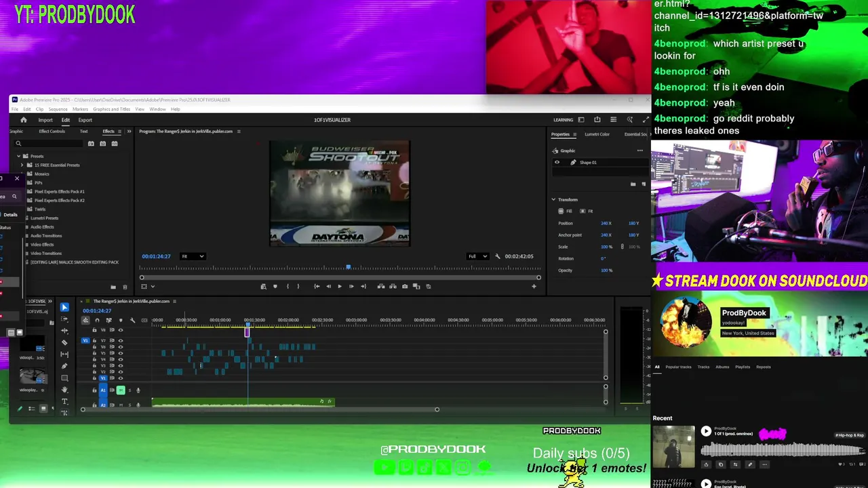The height and width of the screenshot is (488, 868).
Task: Collapse the Presets folder
Action: pos(18,156)
